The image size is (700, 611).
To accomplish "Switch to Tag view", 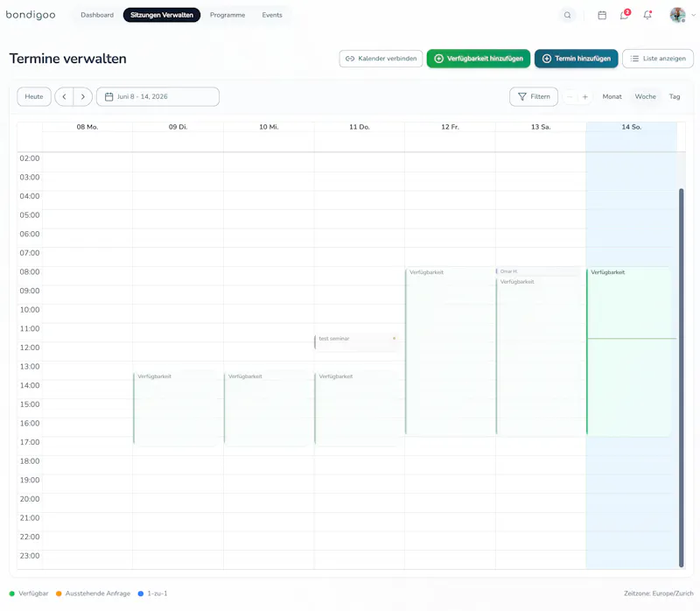I will click(x=675, y=96).
